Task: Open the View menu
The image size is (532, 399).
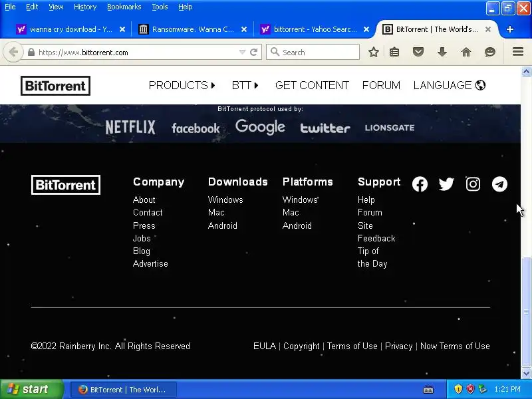Action: click(56, 7)
